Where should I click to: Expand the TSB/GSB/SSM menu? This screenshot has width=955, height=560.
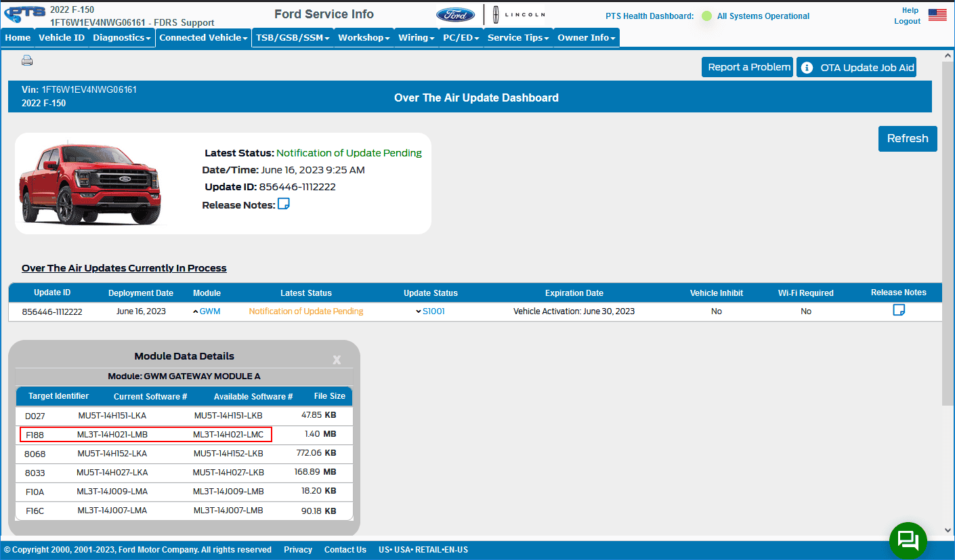293,38
